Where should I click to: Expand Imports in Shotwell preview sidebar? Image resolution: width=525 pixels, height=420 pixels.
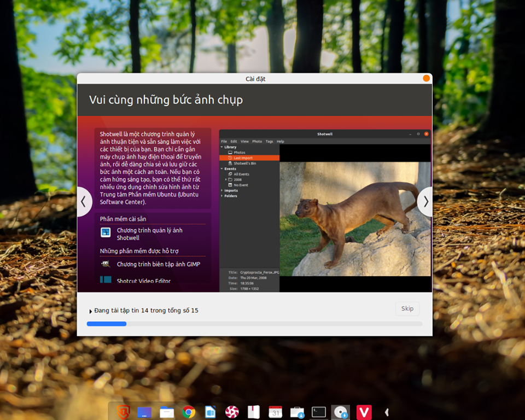[x=221, y=190]
